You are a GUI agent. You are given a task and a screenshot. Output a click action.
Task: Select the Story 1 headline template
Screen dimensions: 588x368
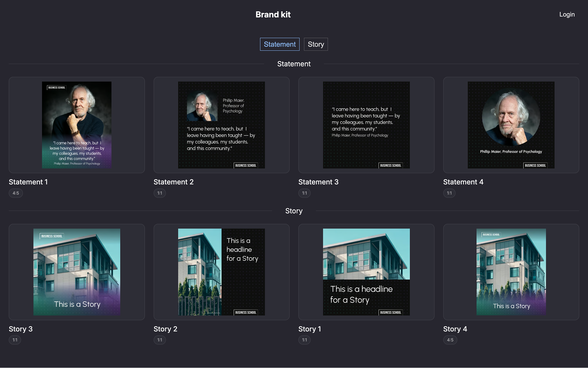coord(366,272)
